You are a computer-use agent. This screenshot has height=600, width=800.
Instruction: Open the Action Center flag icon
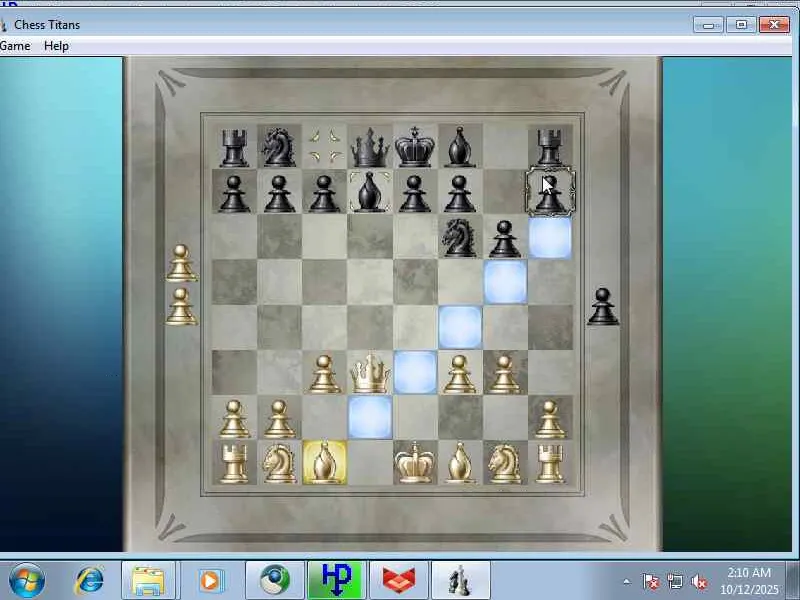coord(651,581)
